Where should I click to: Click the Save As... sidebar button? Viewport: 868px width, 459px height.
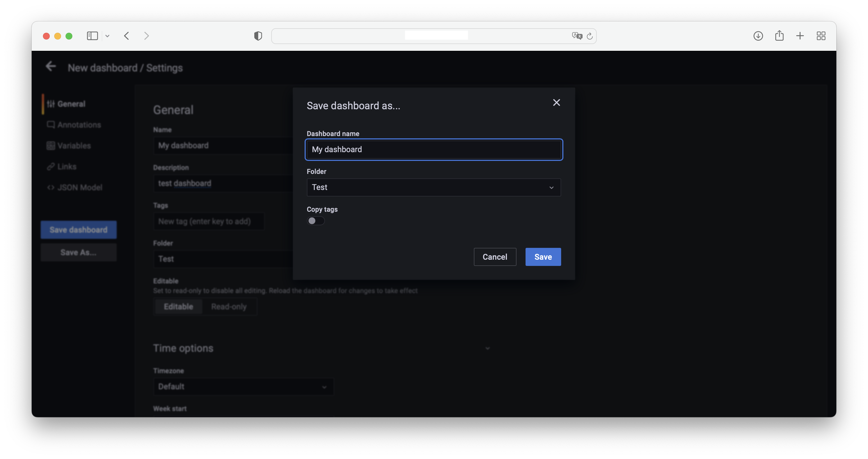(x=79, y=252)
